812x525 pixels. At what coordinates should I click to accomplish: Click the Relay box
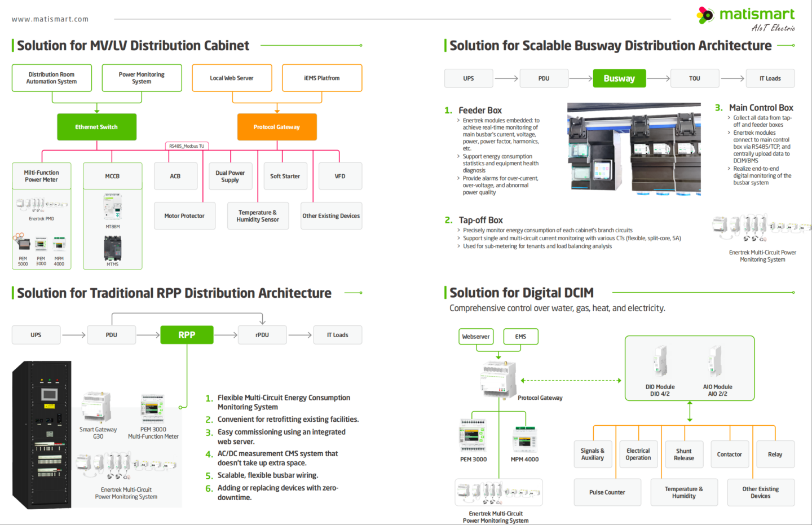tap(775, 455)
